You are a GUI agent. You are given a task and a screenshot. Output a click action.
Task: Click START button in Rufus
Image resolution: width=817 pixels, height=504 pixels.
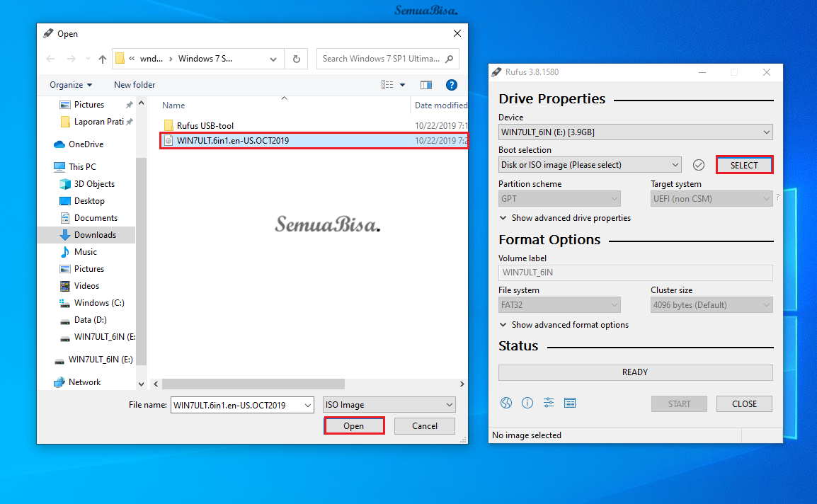tap(679, 404)
